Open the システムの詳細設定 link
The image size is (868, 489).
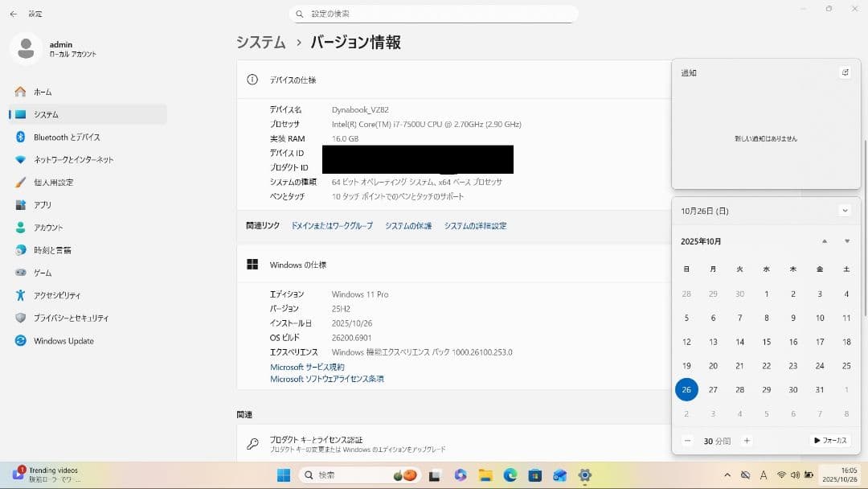(474, 226)
